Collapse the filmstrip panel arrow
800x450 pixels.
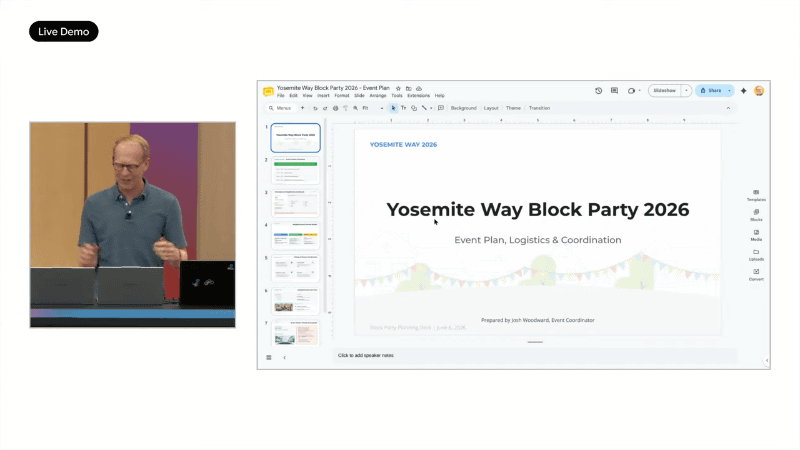(x=284, y=358)
